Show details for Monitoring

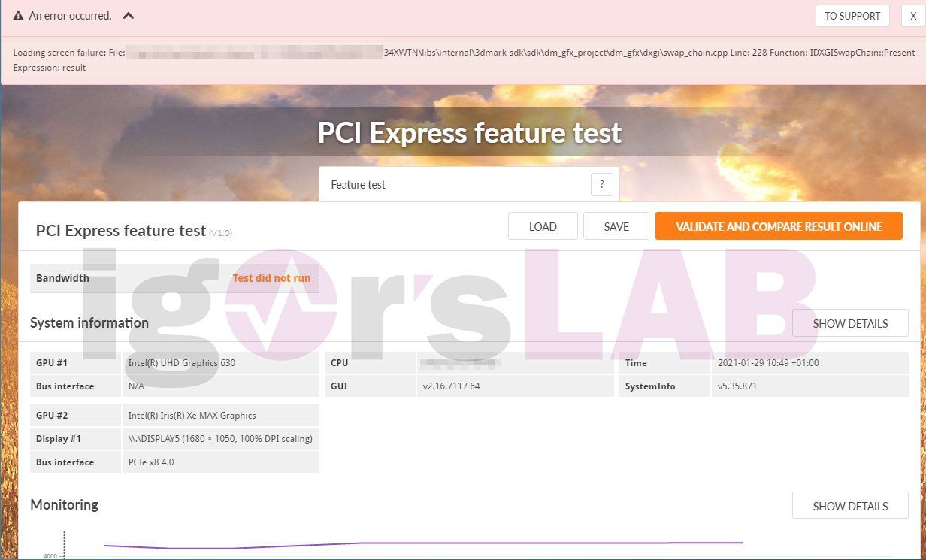pos(850,506)
